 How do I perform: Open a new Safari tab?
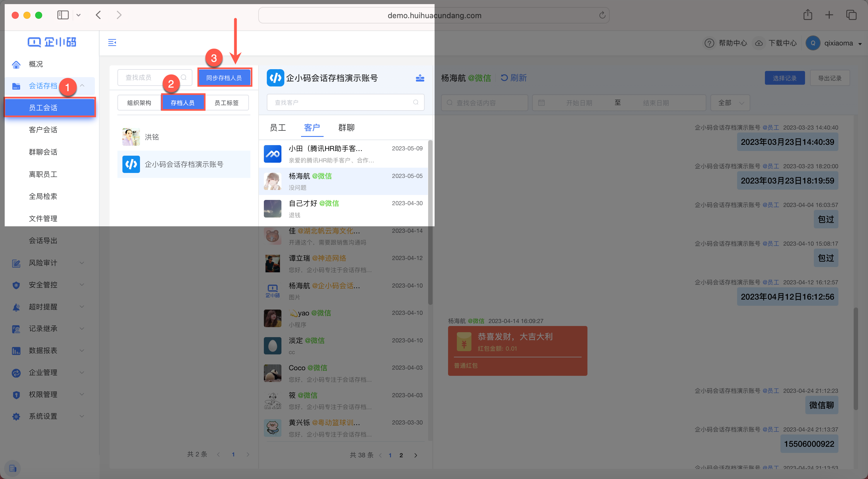829,15
